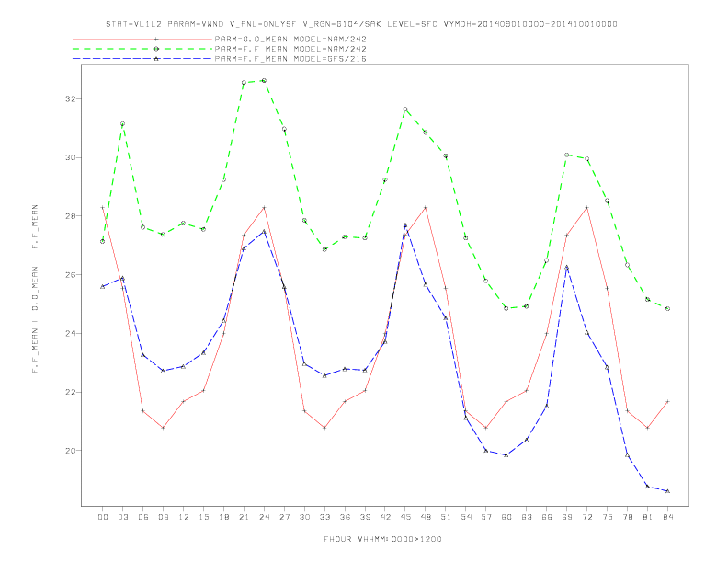Click the x-axis tick label 75
This screenshot has height=563, width=728.
tap(608, 517)
